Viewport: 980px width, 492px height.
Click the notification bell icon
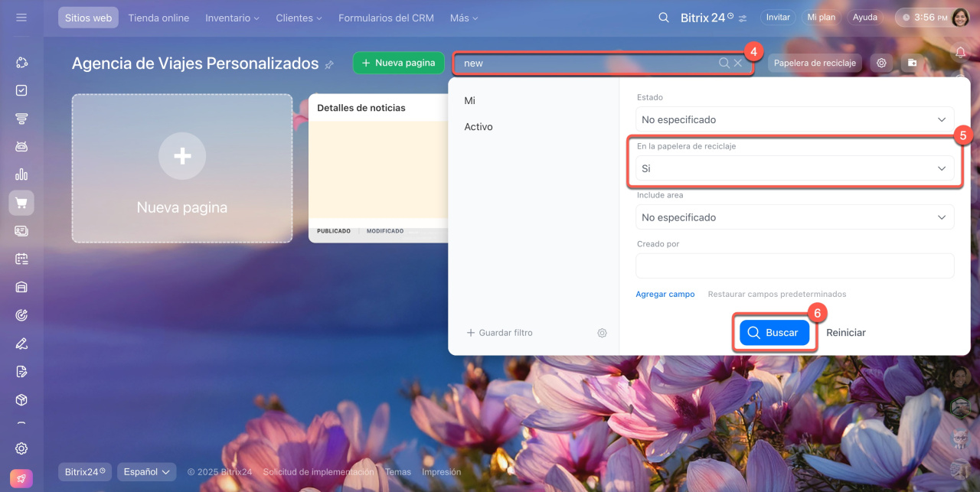[960, 52]
